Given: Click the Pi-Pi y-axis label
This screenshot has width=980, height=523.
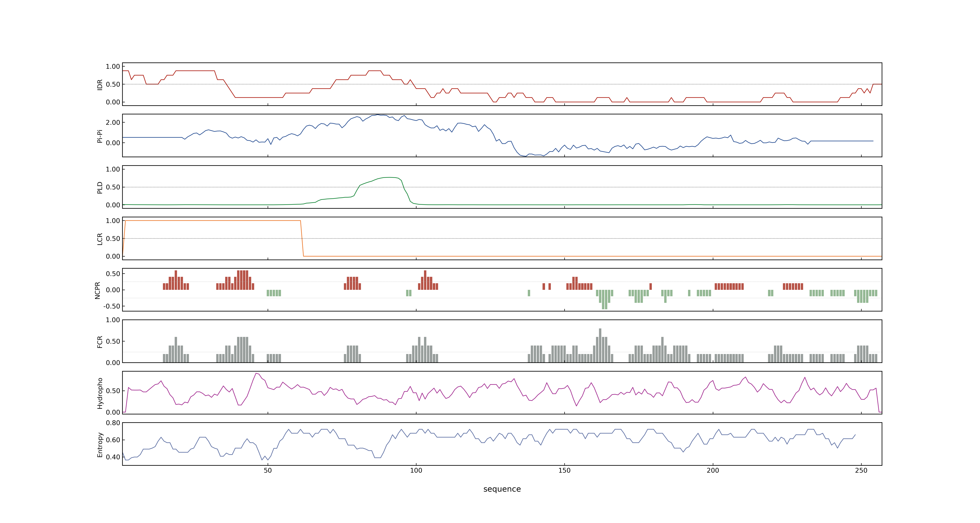Looking at the screenshot, I should (x=100, y=136).
